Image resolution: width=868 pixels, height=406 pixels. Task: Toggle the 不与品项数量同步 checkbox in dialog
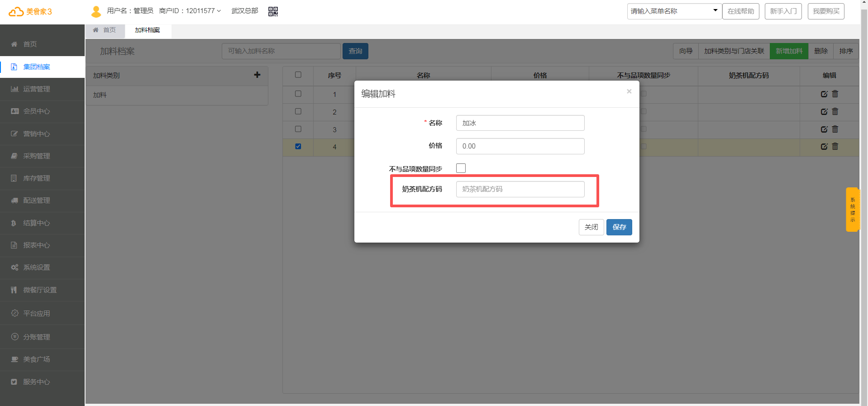[x=461, y=168]
